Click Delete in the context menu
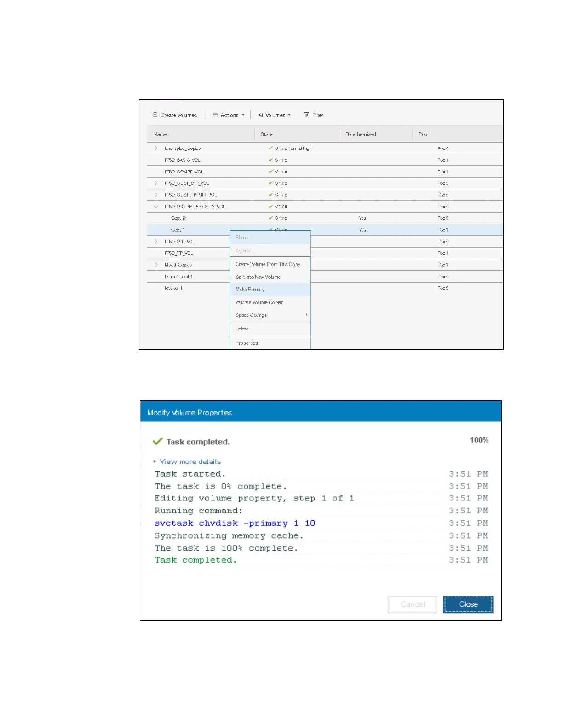The image size is (563, 728). [242, 329]
